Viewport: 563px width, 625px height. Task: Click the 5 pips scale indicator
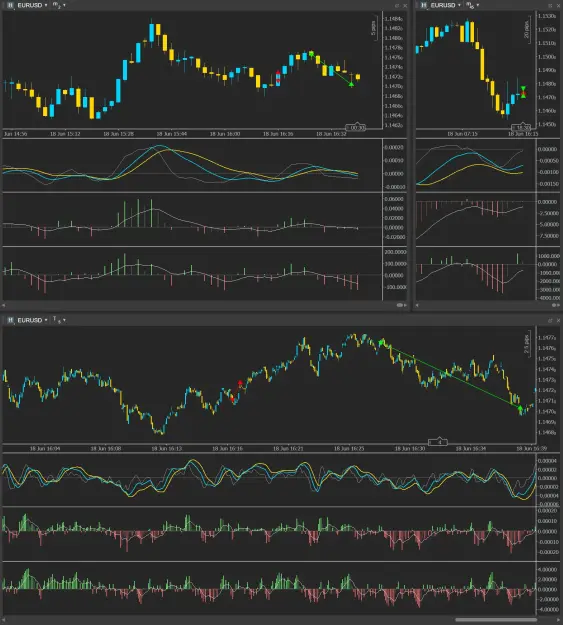[374, 28]
